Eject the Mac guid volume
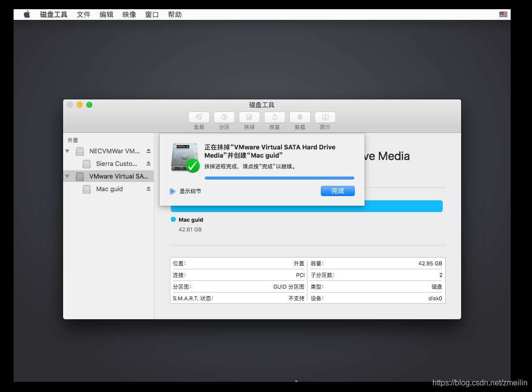 tap(148, 189)
